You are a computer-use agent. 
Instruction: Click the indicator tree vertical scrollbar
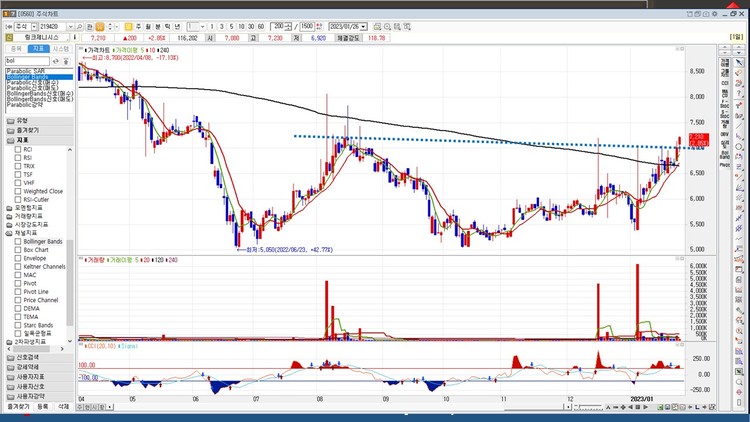pos(70,282)
